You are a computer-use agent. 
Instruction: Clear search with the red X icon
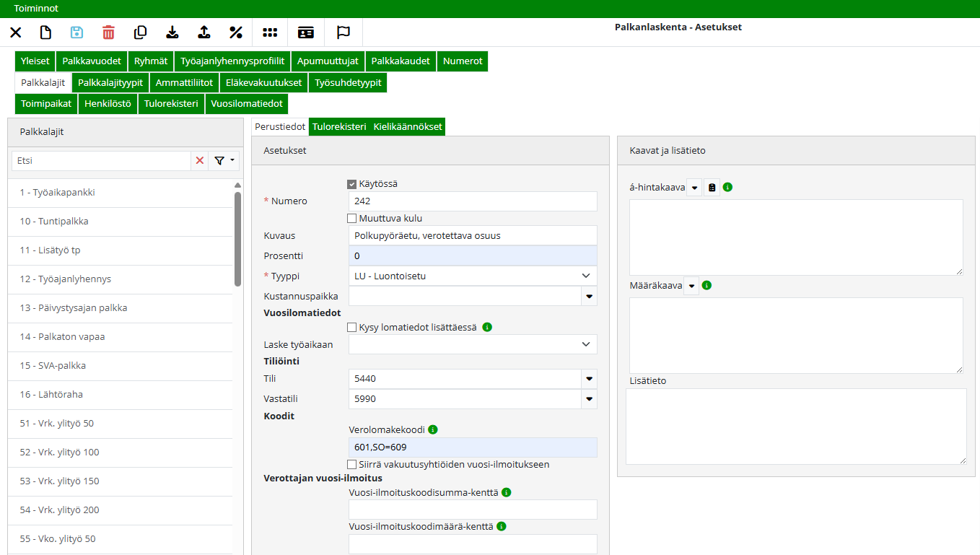pos(200,161)
